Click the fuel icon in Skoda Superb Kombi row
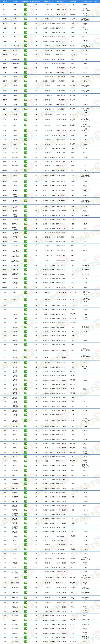The width and height of the screenshot is (100, 644). 26,283
